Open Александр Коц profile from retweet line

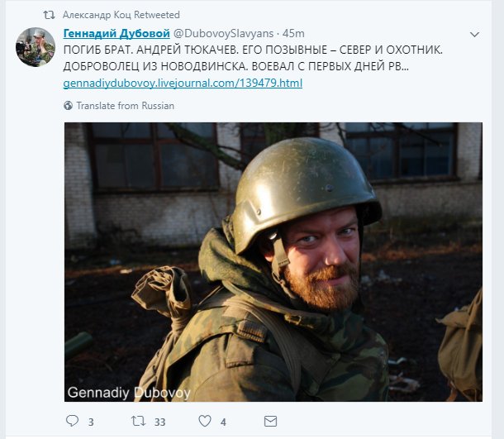tap(97, 15)
